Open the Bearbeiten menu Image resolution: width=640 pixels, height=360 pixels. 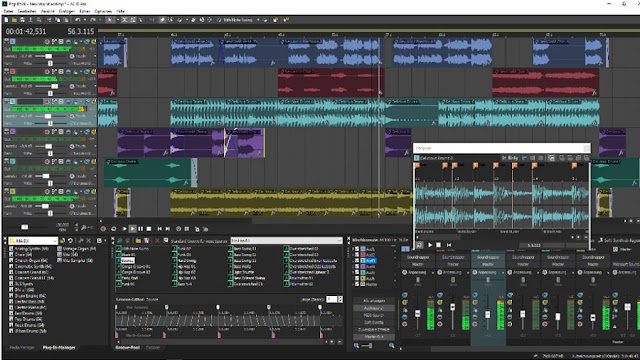(27, 11)
